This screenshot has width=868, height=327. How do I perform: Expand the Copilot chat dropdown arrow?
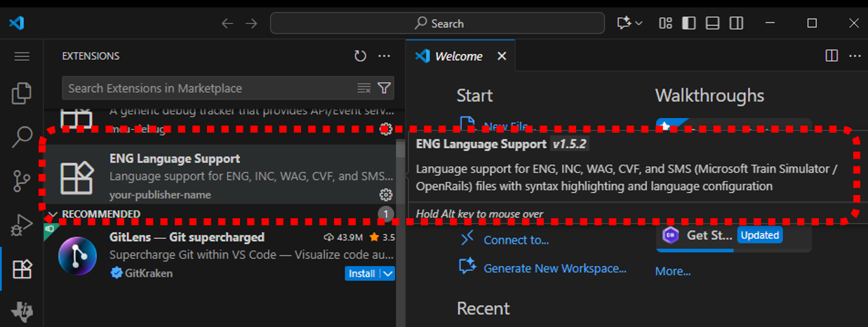tap(639, 23)
